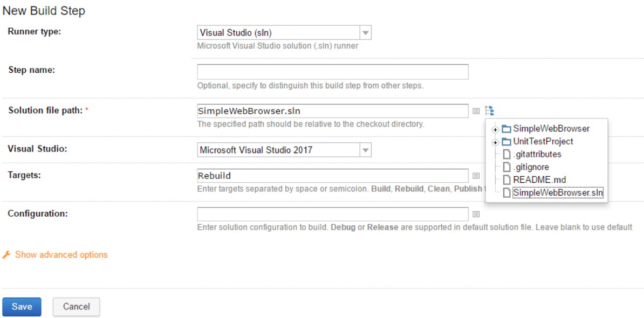Click the README.md file icon

pyautogui.click(x=506, y=180)
